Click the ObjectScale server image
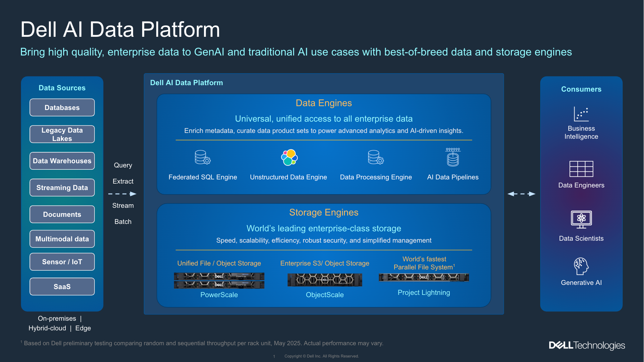The image size is (644, 362). [x=325, y=280]
